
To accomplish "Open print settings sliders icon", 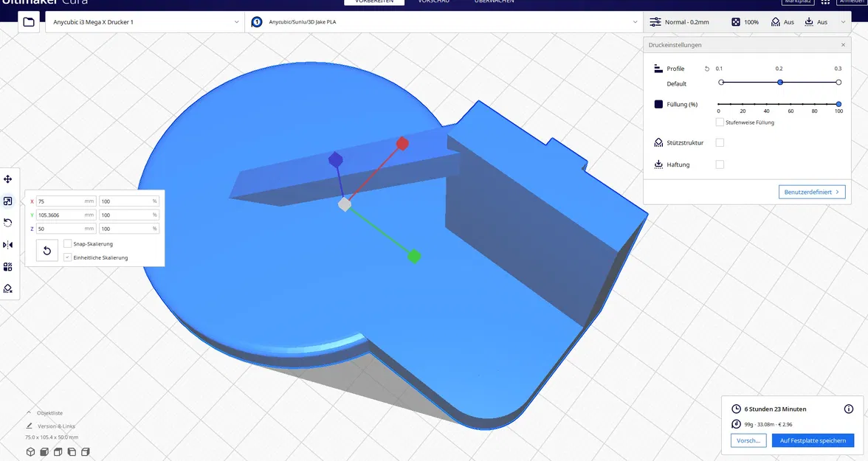I will click(655, 22).
